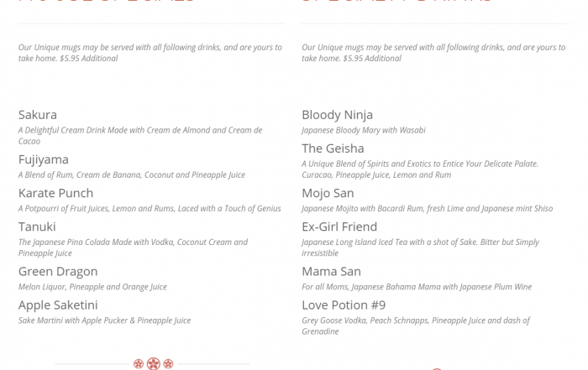Screen dimensions: 588x370
Task: Click the Ex-Girl Friend drink title
Action: (339, 227)
